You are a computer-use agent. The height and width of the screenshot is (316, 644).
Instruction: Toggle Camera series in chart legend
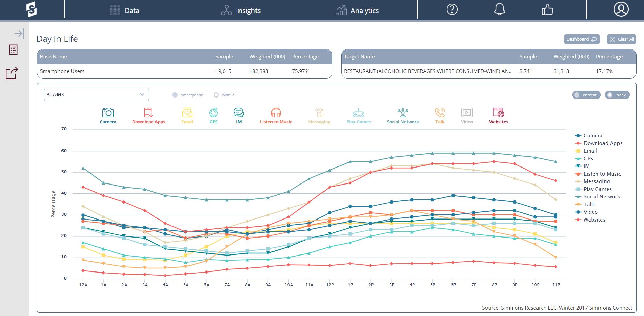pos(589,136)
